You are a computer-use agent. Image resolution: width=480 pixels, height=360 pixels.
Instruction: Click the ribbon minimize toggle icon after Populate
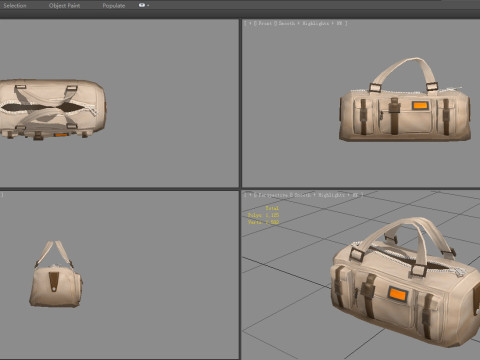coord(142,5)
